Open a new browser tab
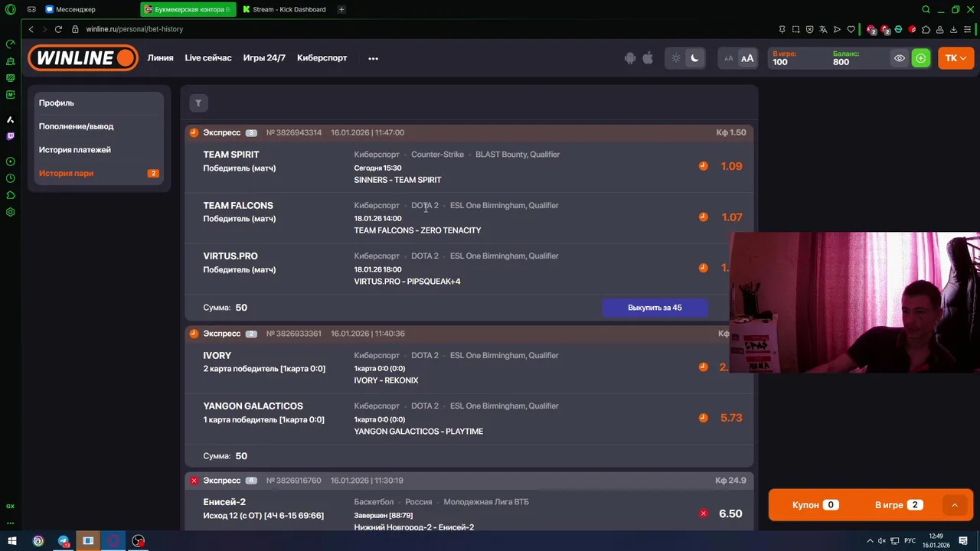The height and width of the screenshot is (551, 980). pos(341,9)
